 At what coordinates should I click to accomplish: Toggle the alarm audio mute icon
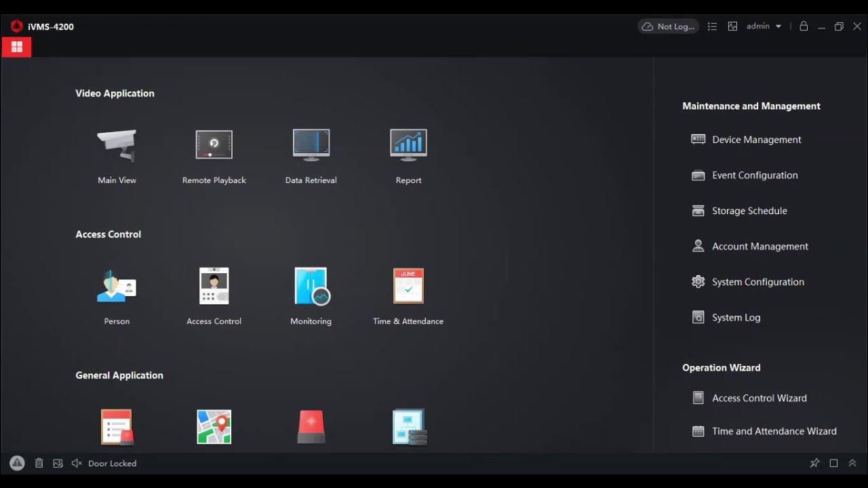click(x=77, y=463)
